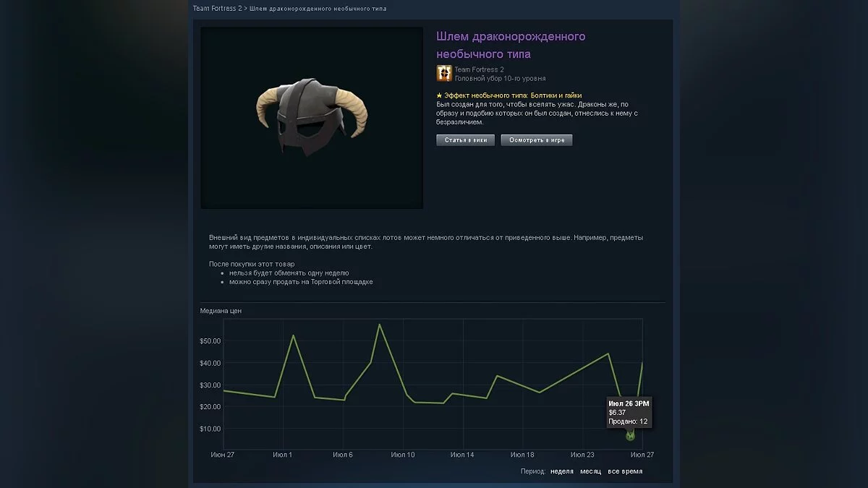This screenshot has width=868, height=488.
Task: Click 'Головной убор 10-го уровня' item type text
Action: click(x=501, y=78)
